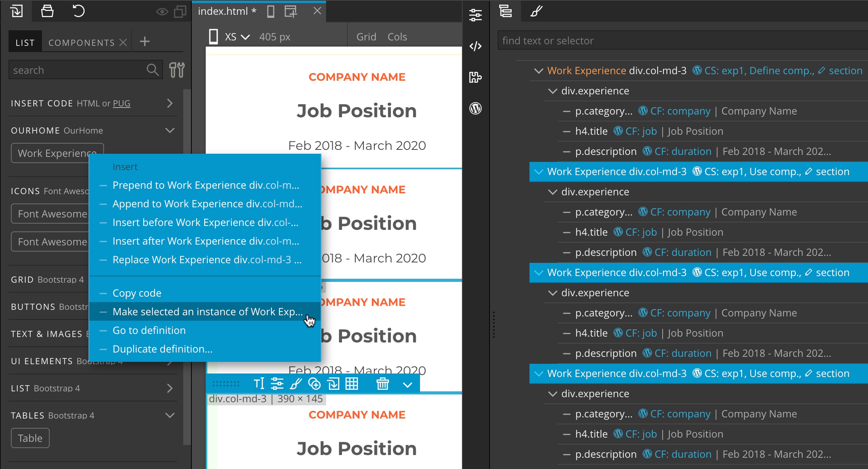The height and width of the screenshot is (469, 868).
Task: Choose Prepend to Work Experience menu item
Action: (205, 185)
